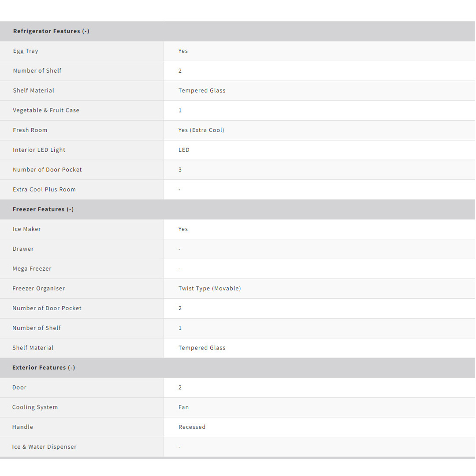Select the Cooling System row label

point(35,407)
